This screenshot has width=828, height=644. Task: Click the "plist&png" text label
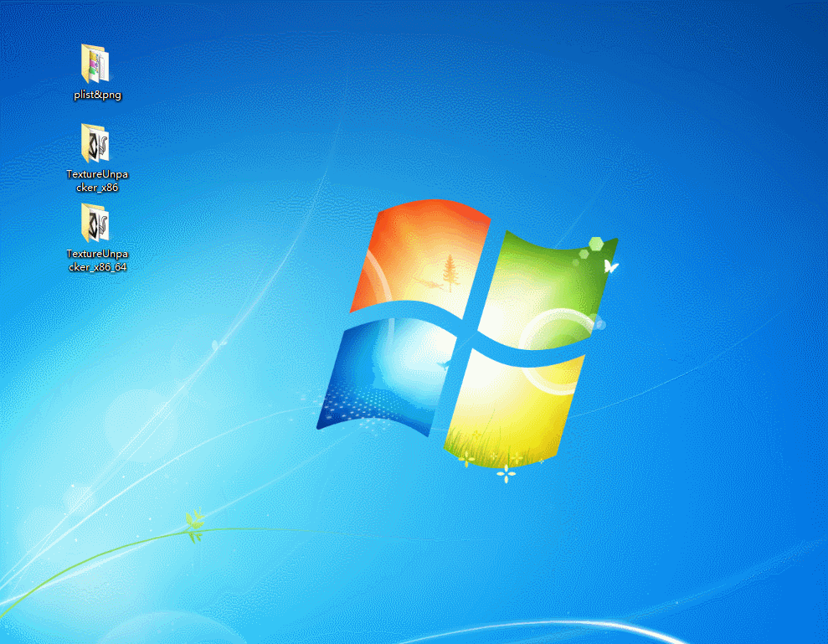pyautogui.click(x=97, y=95)
